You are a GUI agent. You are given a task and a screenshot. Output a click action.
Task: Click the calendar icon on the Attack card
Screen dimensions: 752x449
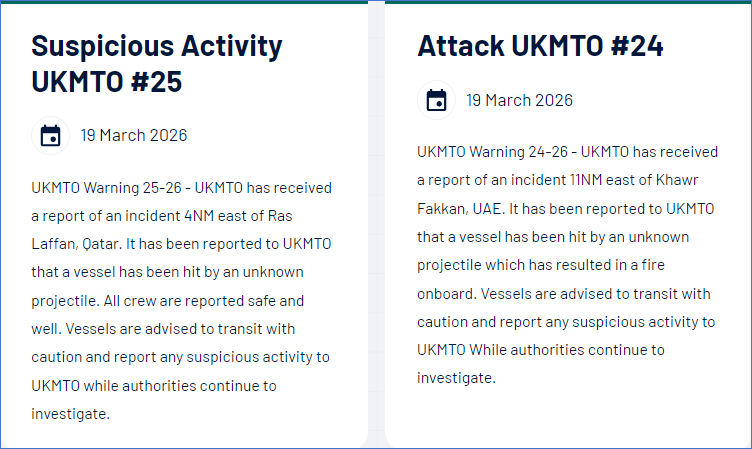coord(436,100)
